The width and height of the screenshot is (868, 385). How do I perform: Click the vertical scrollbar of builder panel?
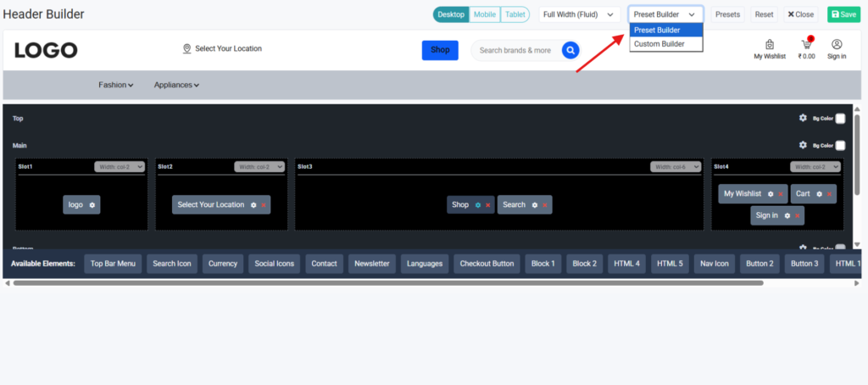(x=857, y=155)
